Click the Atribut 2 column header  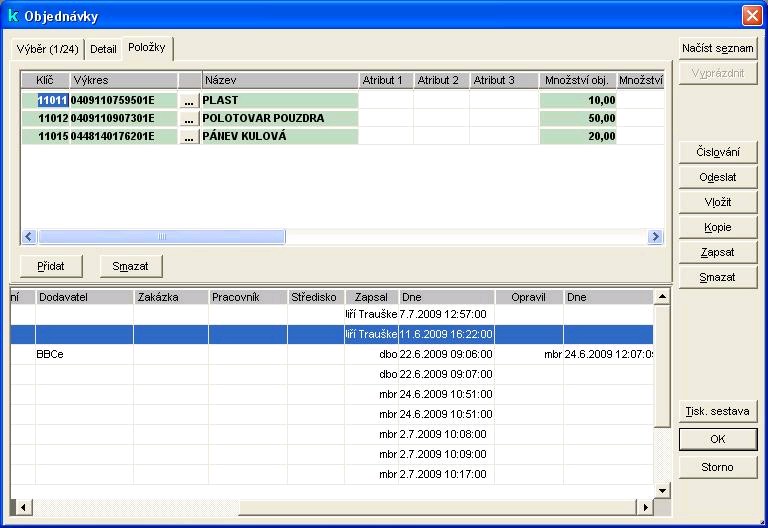click(442, 80)
